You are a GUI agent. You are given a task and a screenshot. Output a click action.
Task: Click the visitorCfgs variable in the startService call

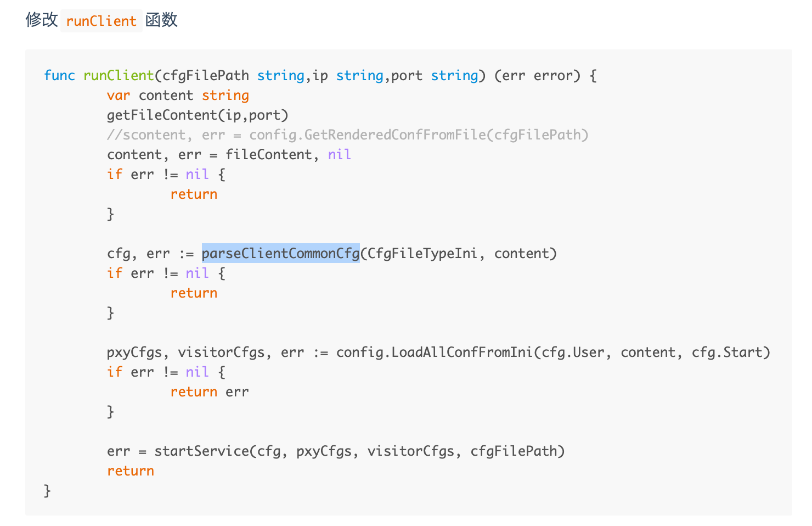click(410, 451)
